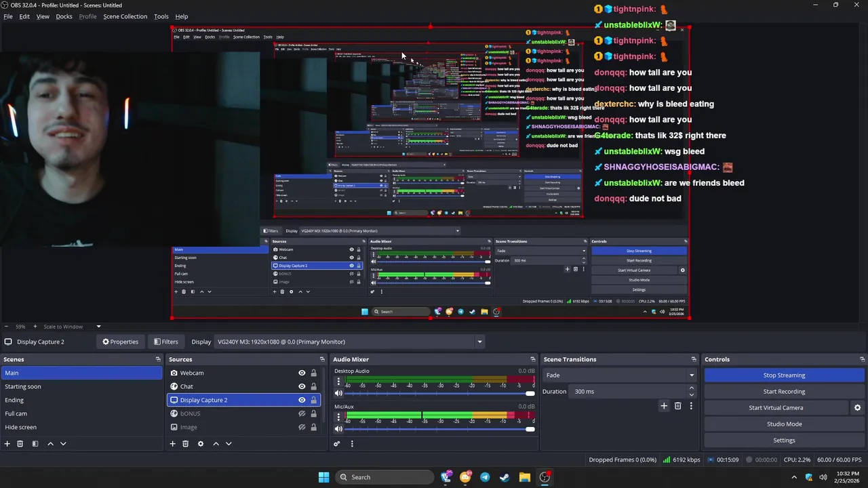Open the Fade transition dropdown
The image size is (868, 488).
click(620, 375)
